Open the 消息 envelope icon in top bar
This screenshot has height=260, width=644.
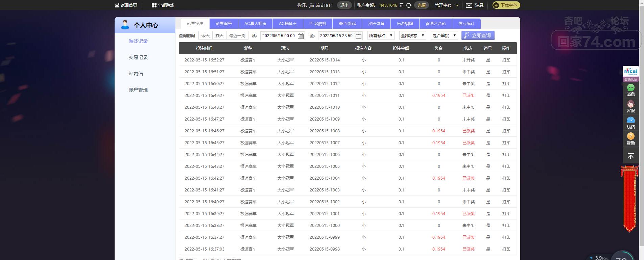(469, 5)
